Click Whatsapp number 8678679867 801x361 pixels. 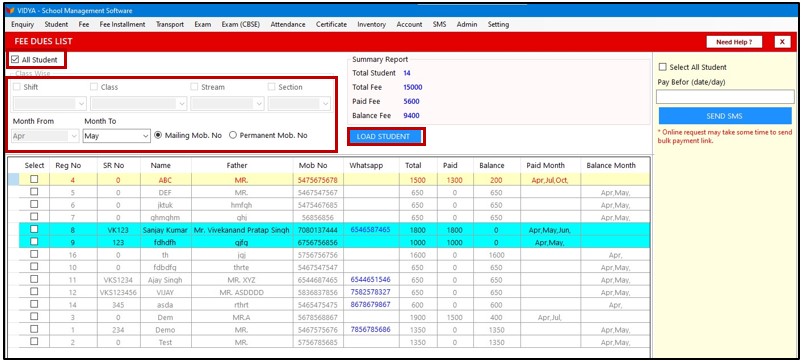coord(370,304)
